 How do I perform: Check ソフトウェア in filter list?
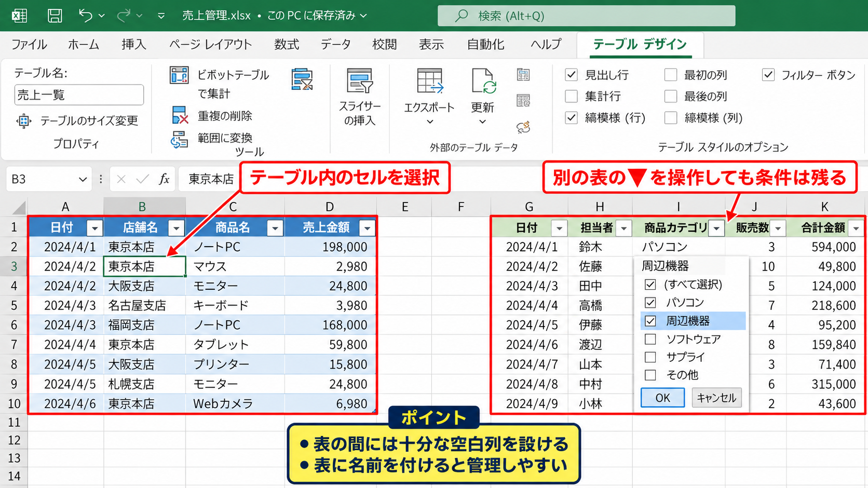click(x=650, y=339)
